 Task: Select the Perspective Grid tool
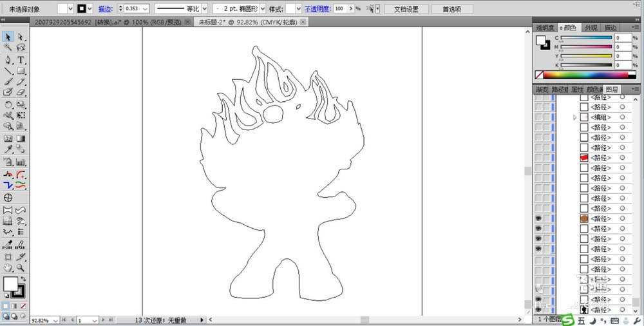tap(21, 126)
